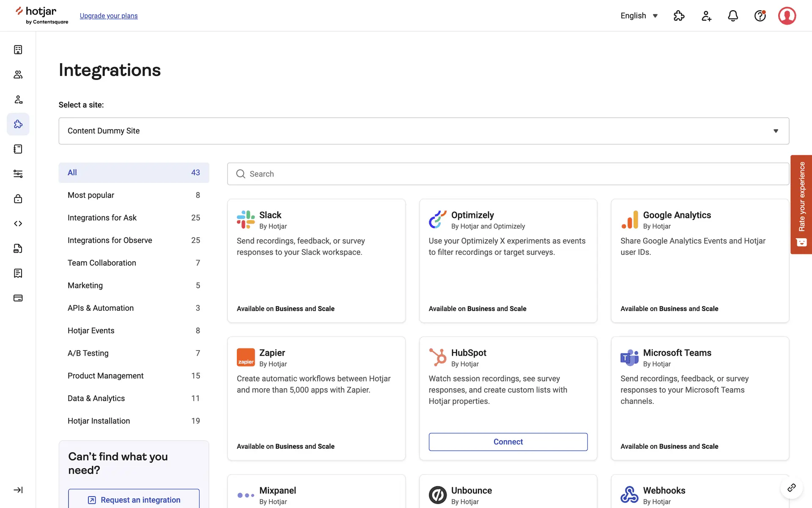Image resolution: width=812 pixels, height=508 pixels.
Task: Open the notifications bell
Action: pos(733,16)
